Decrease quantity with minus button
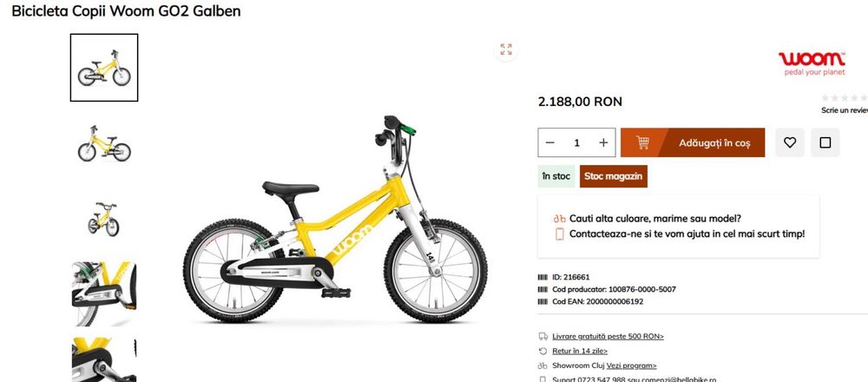 [x=549, y=143]
